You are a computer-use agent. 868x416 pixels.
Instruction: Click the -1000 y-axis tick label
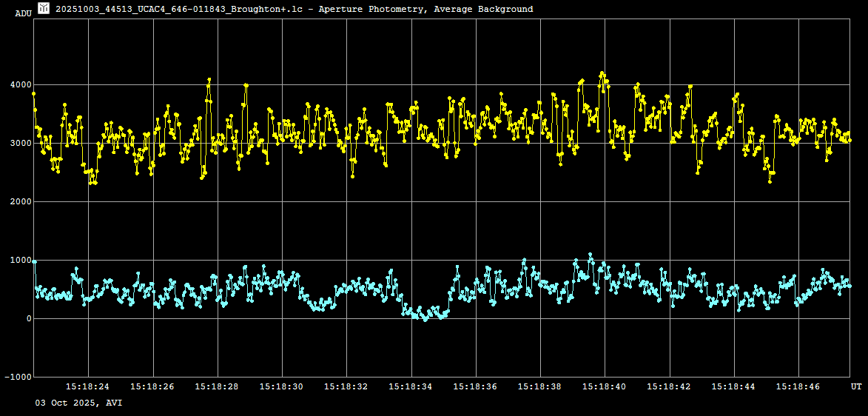pyautogui.click(x=17, y=378)
